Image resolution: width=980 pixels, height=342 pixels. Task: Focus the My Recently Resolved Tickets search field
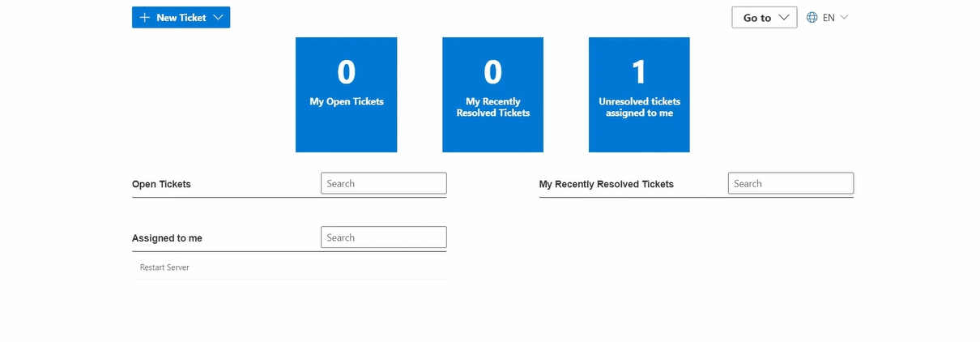[790, 183]
